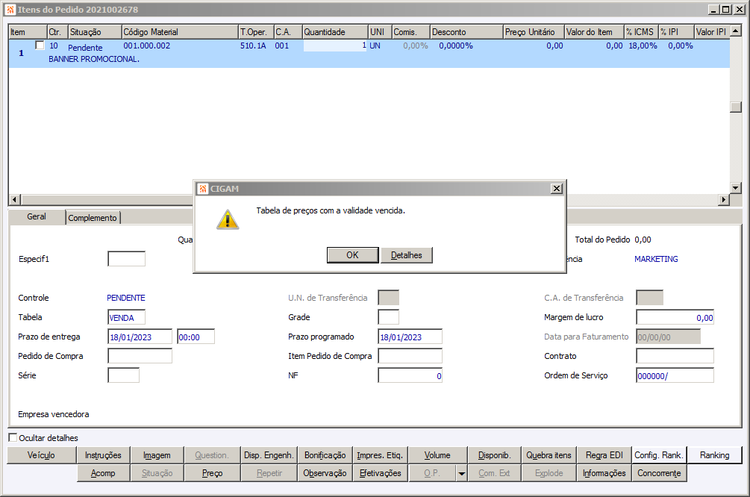This screenshot has width=750, height=497.
Task: Click the Imagem button
Action: coord(157,455)
